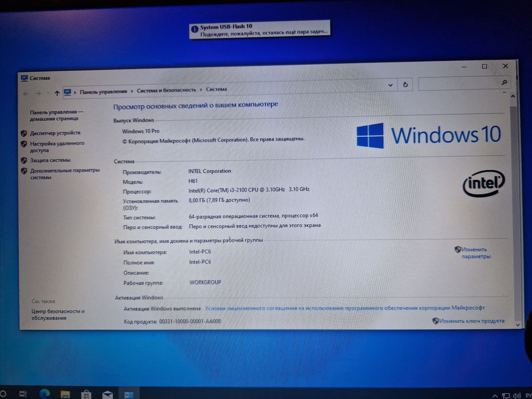The image size is (532, 399).
Task: Click the Windows 10 logo
Action: point(429,135)
